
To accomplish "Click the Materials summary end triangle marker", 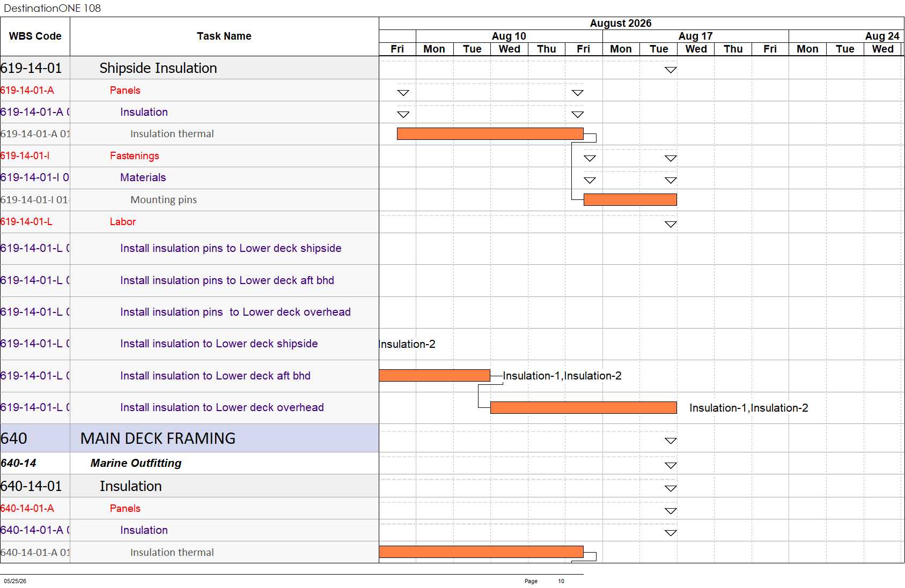I will pos(671,181).
